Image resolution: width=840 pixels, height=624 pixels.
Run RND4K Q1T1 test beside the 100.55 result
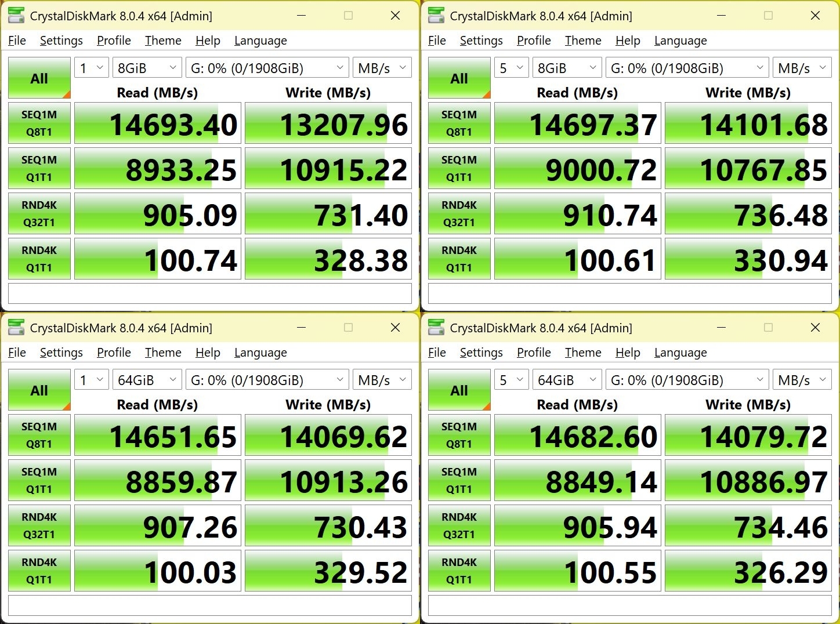click(x=459, y=571)
